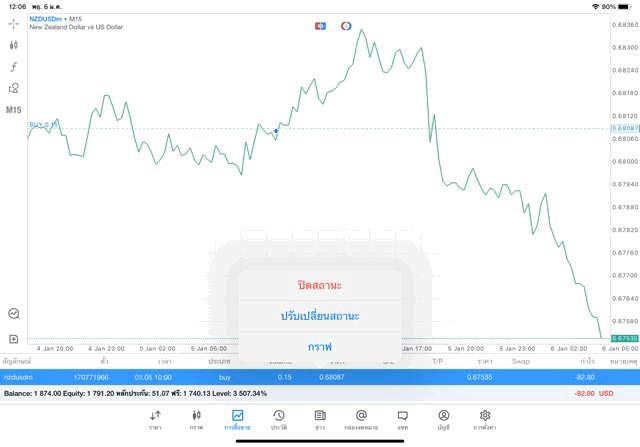This screenshot has height=447, width=640.
Task: Tap the red-blue one-click trading icon
Action: (320, 25)
